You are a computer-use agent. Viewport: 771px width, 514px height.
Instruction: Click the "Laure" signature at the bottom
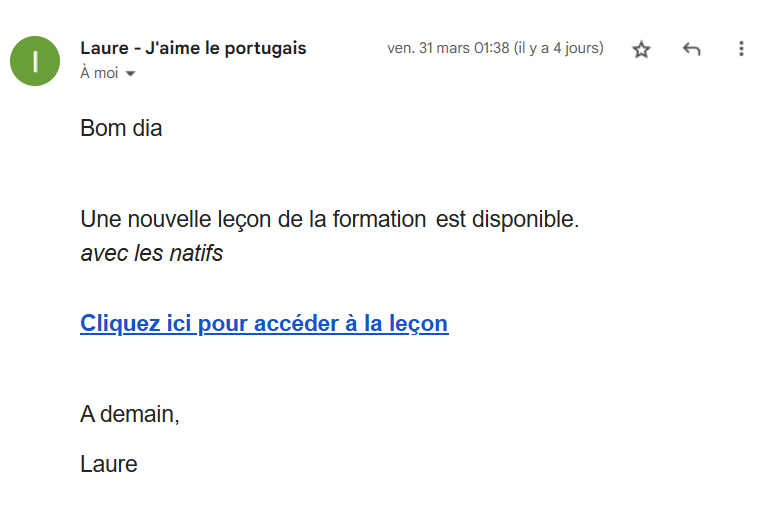coord(109,464)
